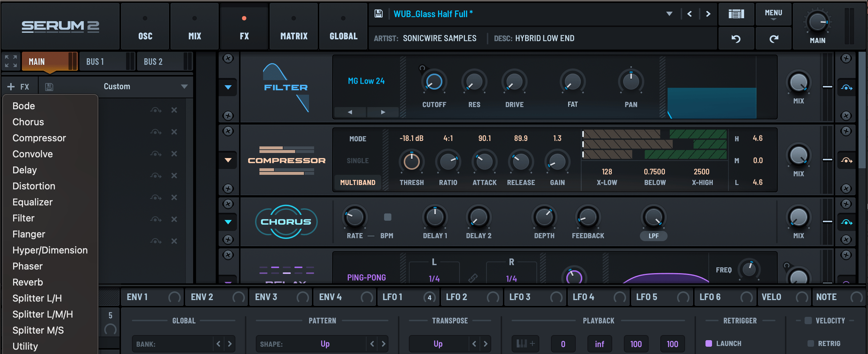Image resolution: width=868 pixels, height=354 pixels.
Task: Open the preset name dropdown arrow
Action: pyautogui.click(x=669, y=14)
